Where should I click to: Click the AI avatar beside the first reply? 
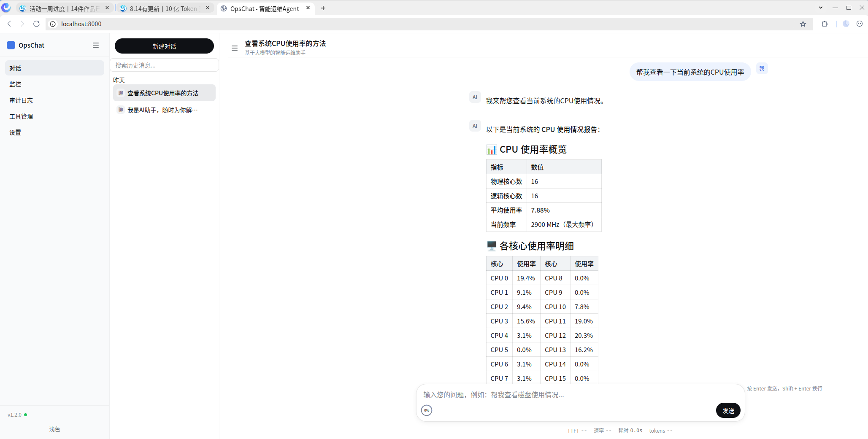click(x=475, y=97)
